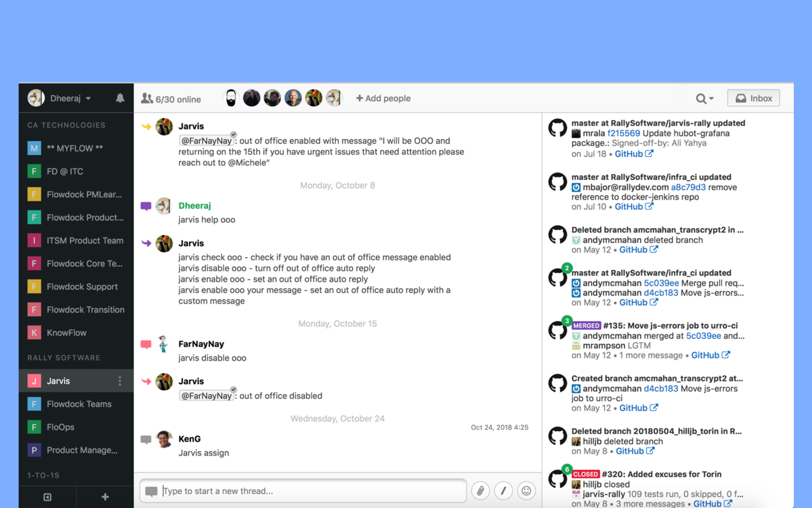The image size is (812, 508).
Task: Click the bearded user avatar in header
Action: pyautogui.click(x=231, y=98)
